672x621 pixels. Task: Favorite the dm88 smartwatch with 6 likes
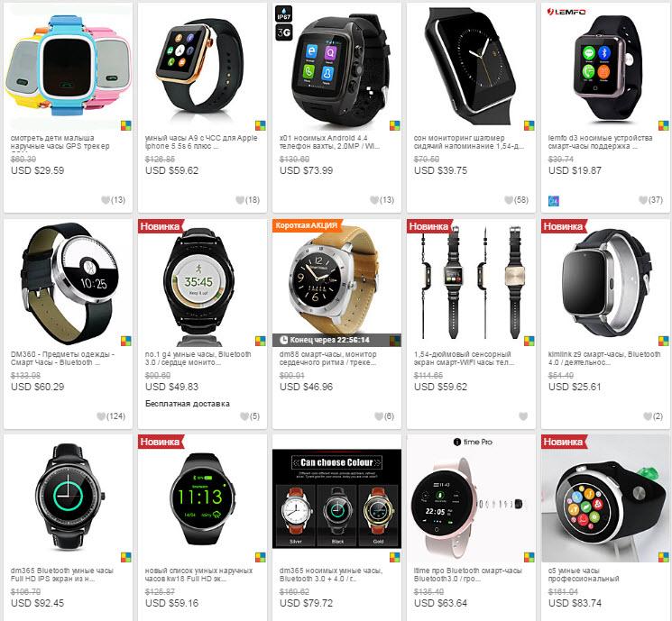coord(379,416)
